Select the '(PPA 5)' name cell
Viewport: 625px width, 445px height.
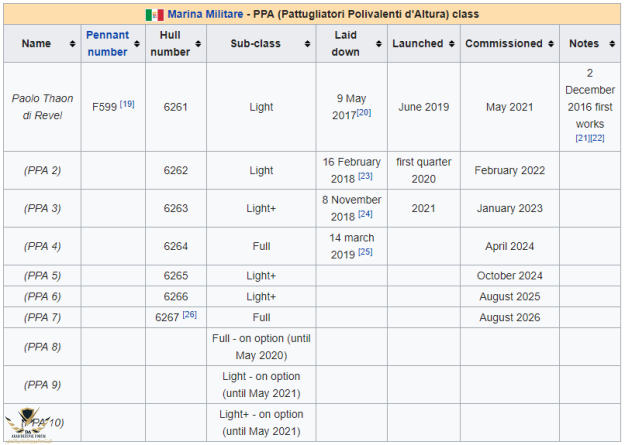tap(42, 276)
